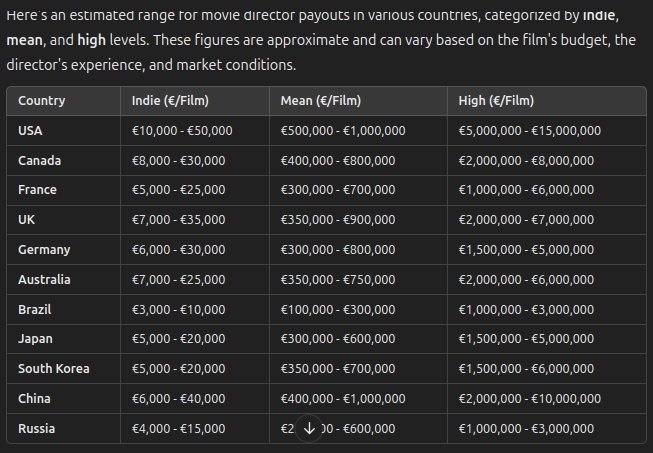
Task: Select the Brazil row label
Action: (35, 309)
